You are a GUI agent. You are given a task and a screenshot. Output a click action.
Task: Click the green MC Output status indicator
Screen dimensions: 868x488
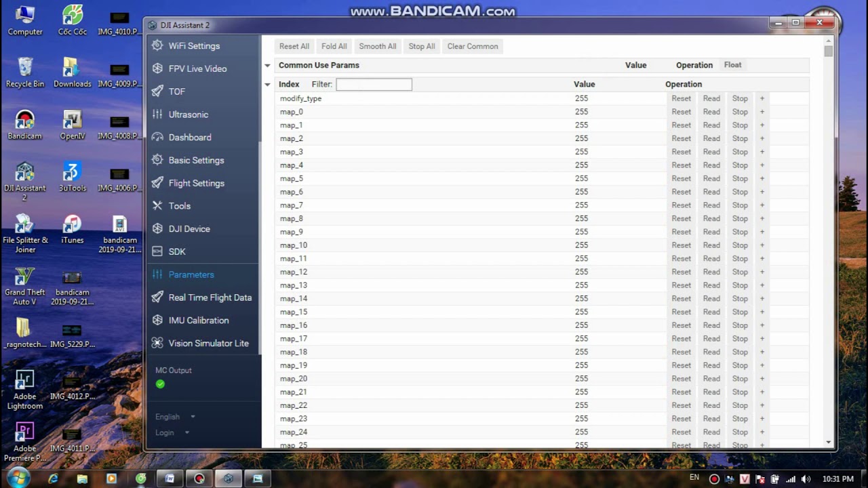click(160, 384)
